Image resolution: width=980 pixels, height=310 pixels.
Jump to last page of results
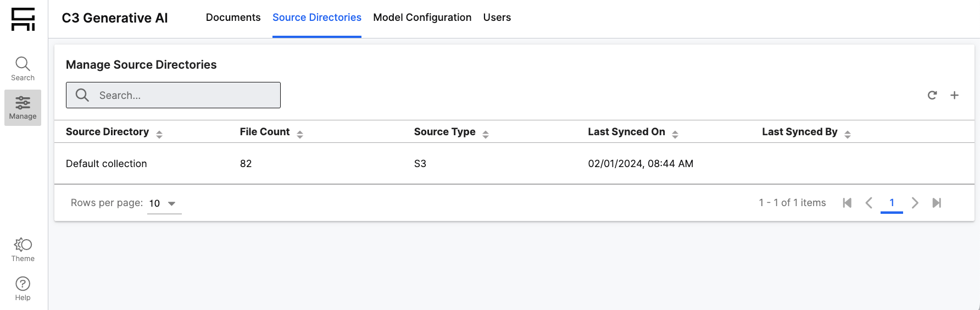[x=937, y=203]
